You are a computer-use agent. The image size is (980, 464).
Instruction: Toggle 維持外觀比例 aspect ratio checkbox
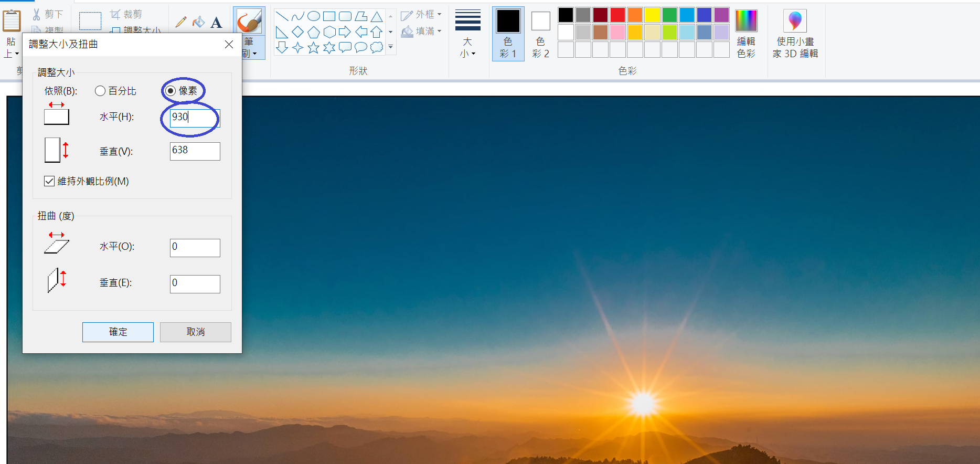(49, 181)
